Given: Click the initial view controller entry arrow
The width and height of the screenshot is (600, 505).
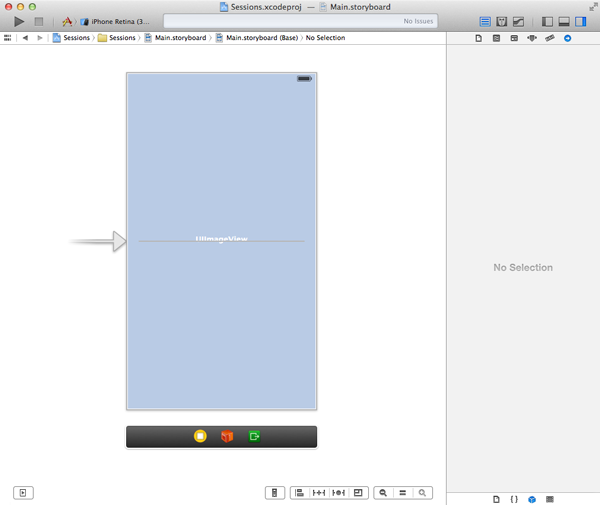Looking at the screenshot, I should pyautogui.click(x=98, y=241).
